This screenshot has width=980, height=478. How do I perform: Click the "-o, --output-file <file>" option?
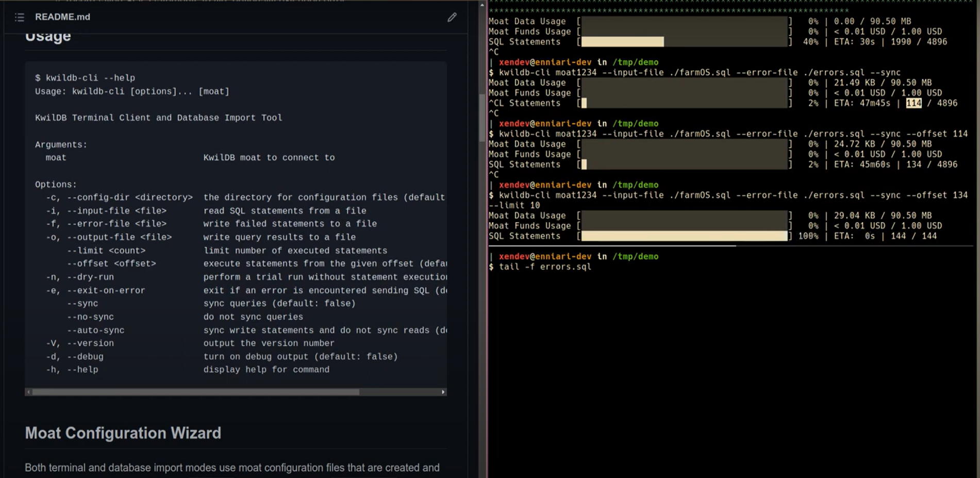click(x=109, y=237)
